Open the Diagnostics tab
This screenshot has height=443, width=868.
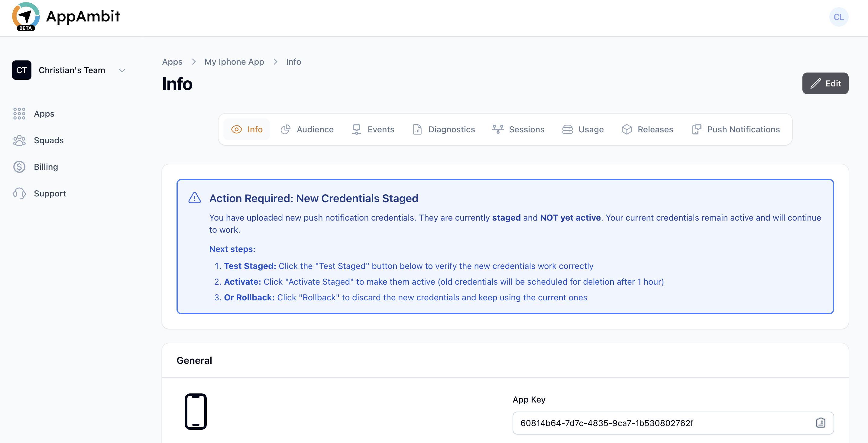coord(443,129)
